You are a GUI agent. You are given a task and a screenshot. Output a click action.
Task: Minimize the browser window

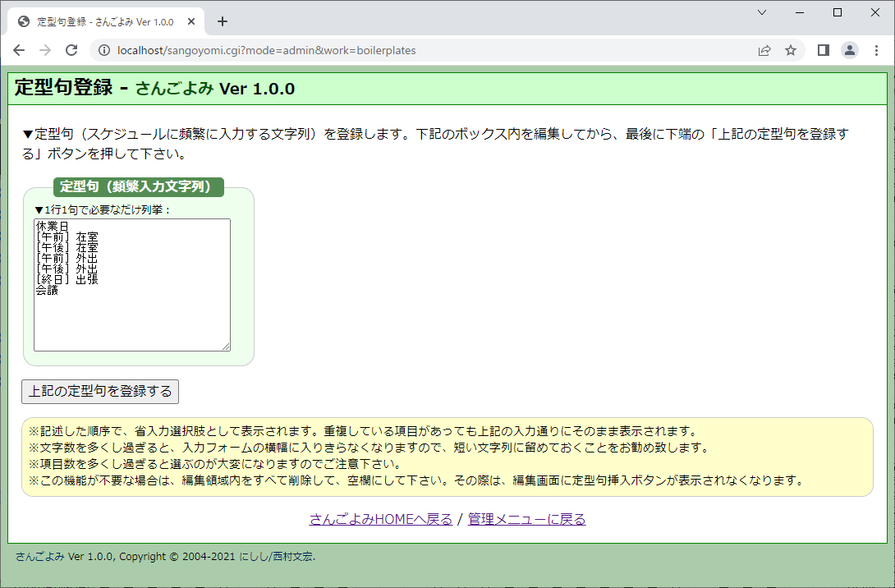point(800,12)
